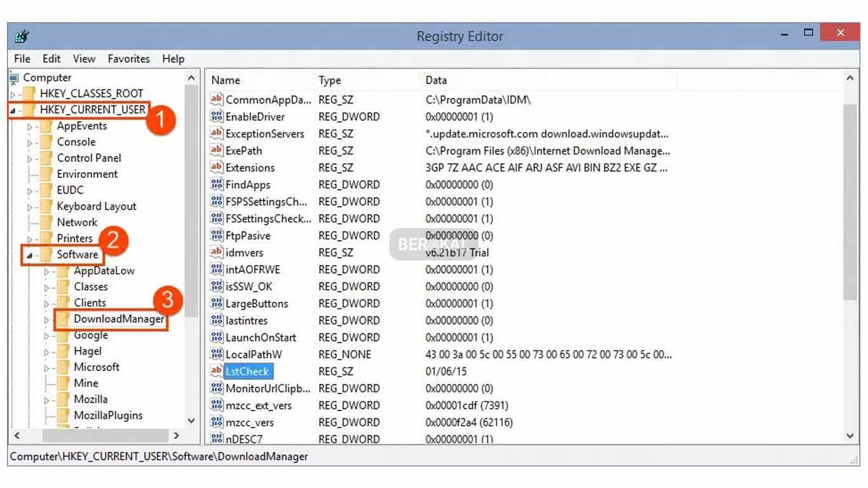Select the Classes key under Software
The width and height of the screenshot is (868, 488).
[x=91, y=287]
